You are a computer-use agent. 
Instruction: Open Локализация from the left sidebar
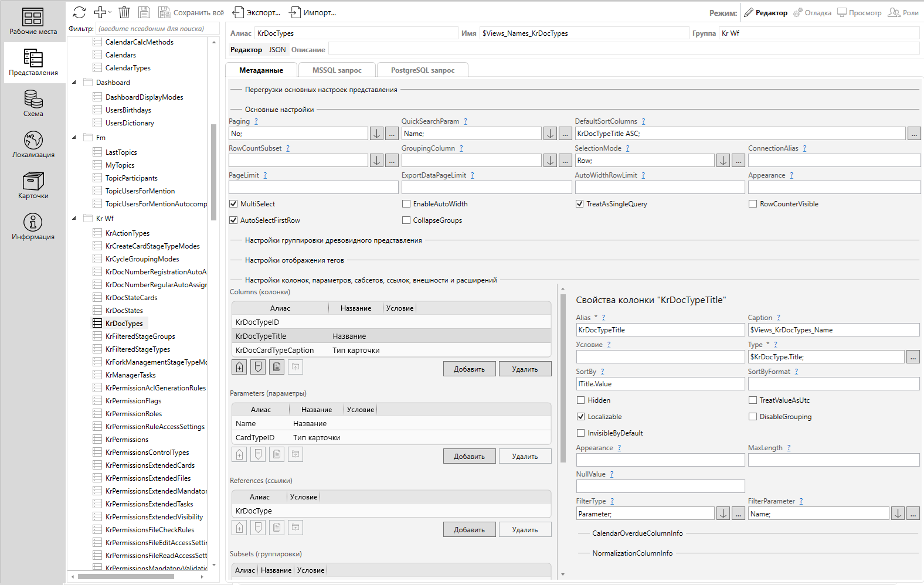tap(33, 144)
